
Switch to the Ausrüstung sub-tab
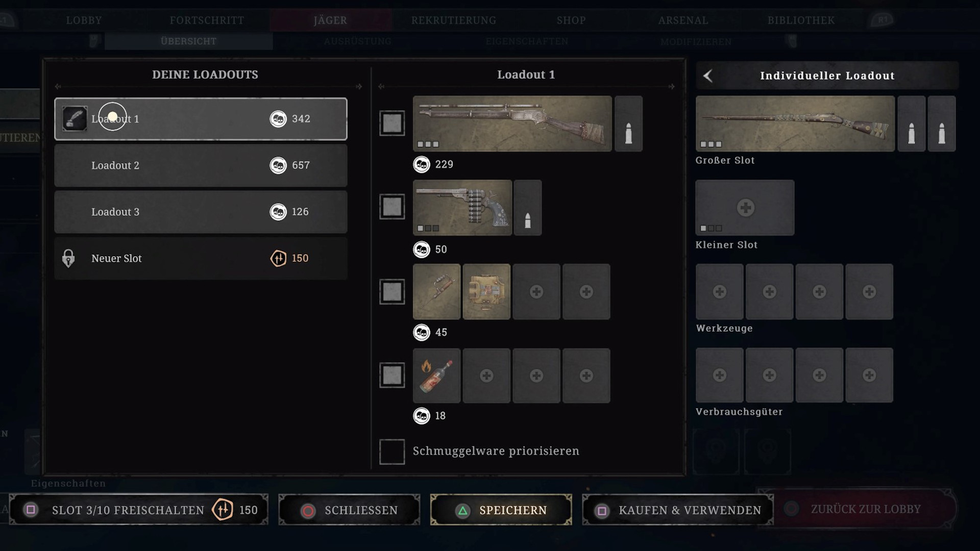357,41
